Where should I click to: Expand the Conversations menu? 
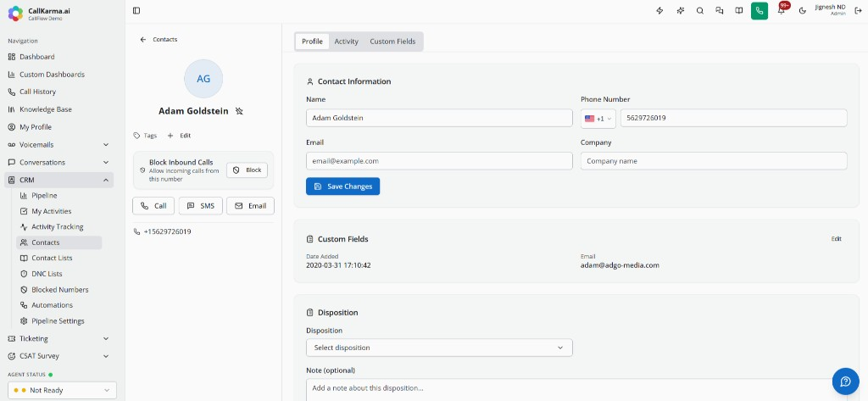pyautogui.click(x=58, y=162)
